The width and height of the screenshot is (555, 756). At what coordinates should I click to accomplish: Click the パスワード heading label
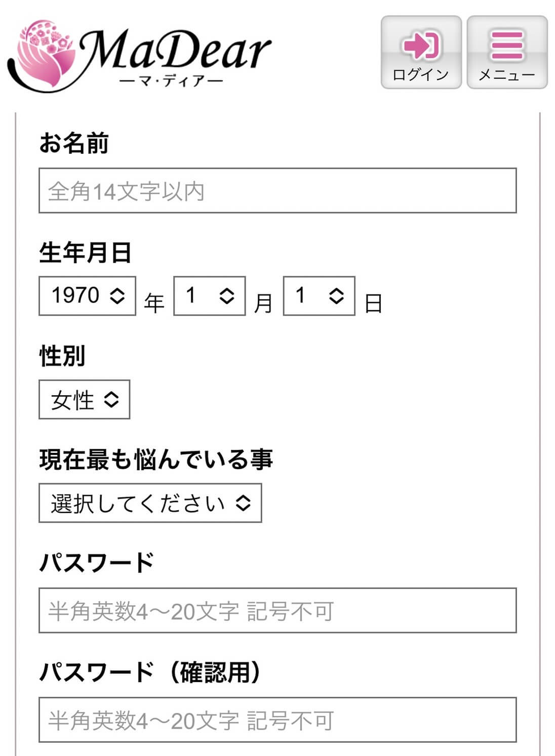coord(96,563)
